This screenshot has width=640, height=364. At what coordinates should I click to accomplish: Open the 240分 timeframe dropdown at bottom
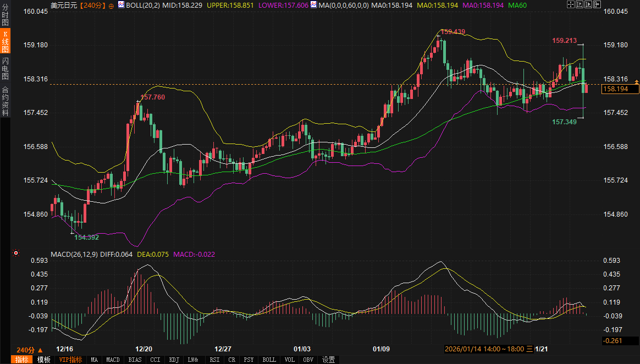(29, 350)
